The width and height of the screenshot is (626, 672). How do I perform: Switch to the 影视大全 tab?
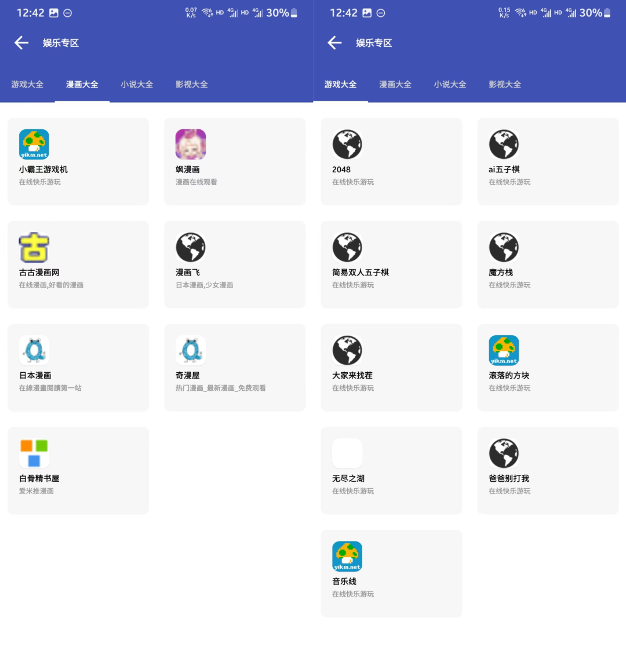(x=191, y=84)
